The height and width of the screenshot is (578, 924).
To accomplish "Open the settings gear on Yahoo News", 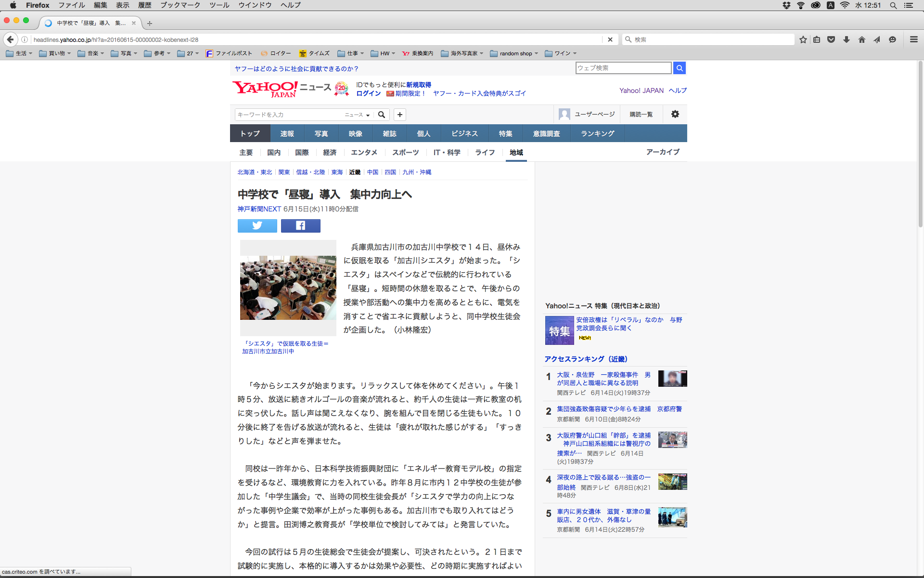I will click(675, 114).
